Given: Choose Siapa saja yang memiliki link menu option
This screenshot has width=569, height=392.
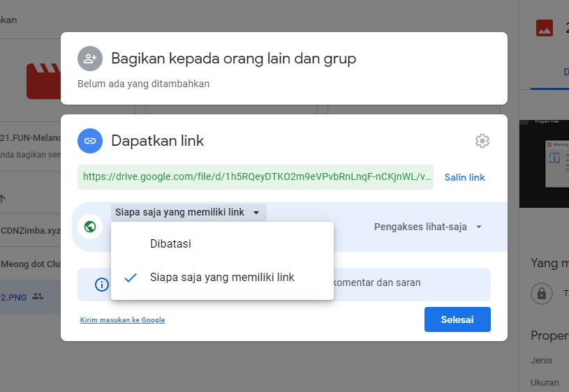Looking at the screenshot, I should tap(222, 278).
